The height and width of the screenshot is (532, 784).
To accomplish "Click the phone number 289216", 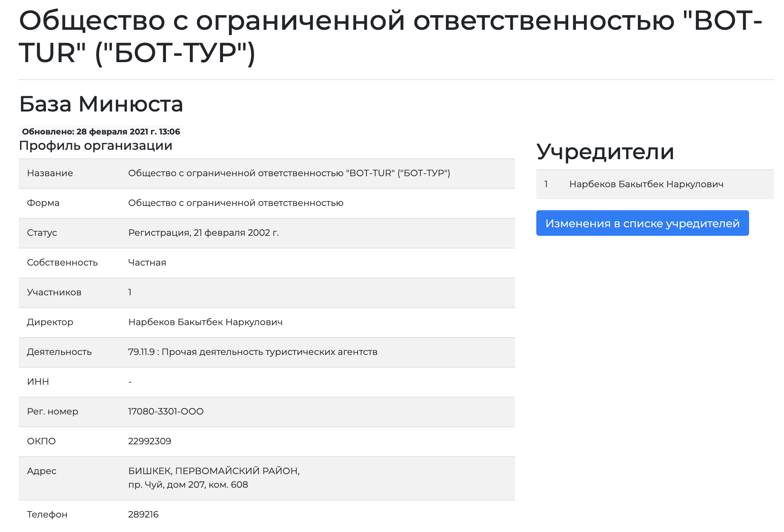I will tap(143, 515).
